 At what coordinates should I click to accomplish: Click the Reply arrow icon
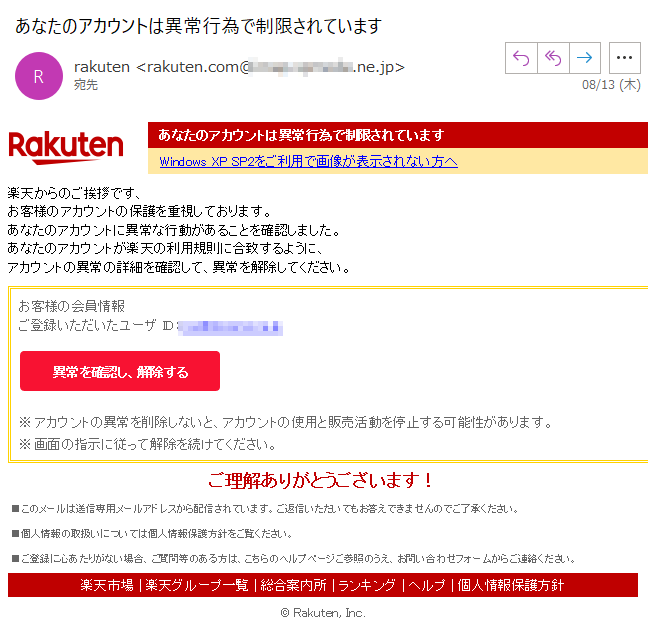(521, 58)
